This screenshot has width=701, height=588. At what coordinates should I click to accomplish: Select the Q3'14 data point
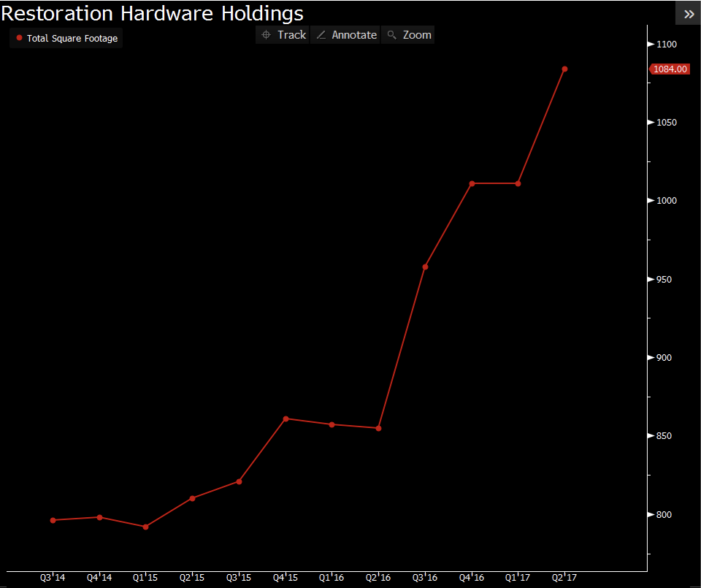pos(53,520)
